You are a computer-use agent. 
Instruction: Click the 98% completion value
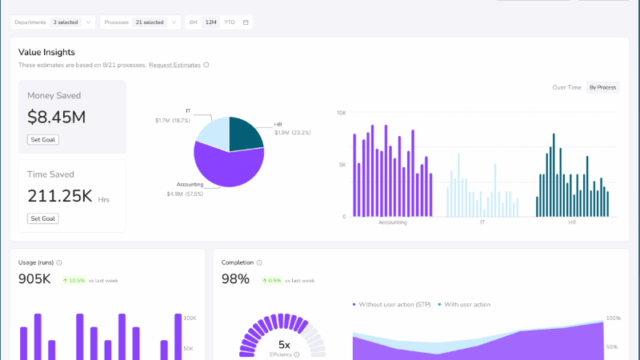coord(235,279)
